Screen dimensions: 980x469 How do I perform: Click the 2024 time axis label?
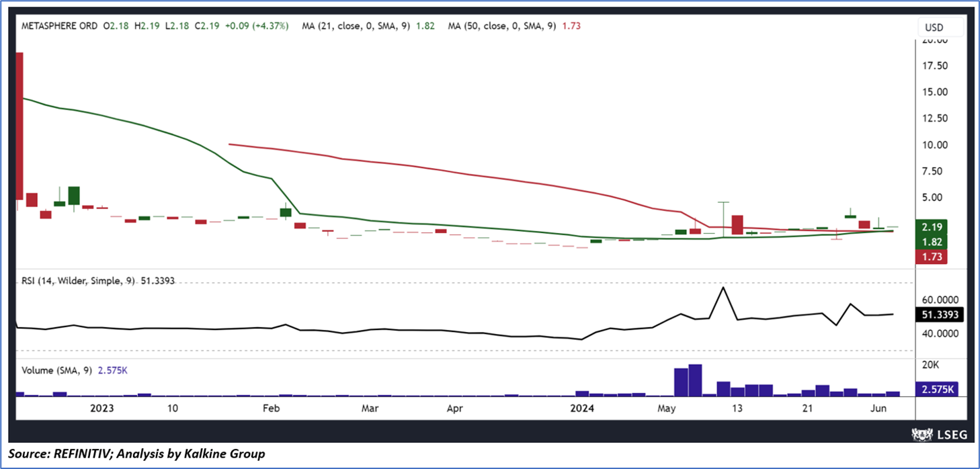click(x=581, y=408)
